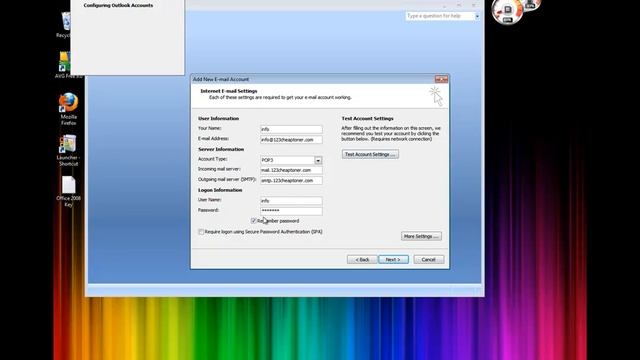The image size is (640, 360).
Task: Click the 'Type a question for help' box
Action: coord(440,16)
